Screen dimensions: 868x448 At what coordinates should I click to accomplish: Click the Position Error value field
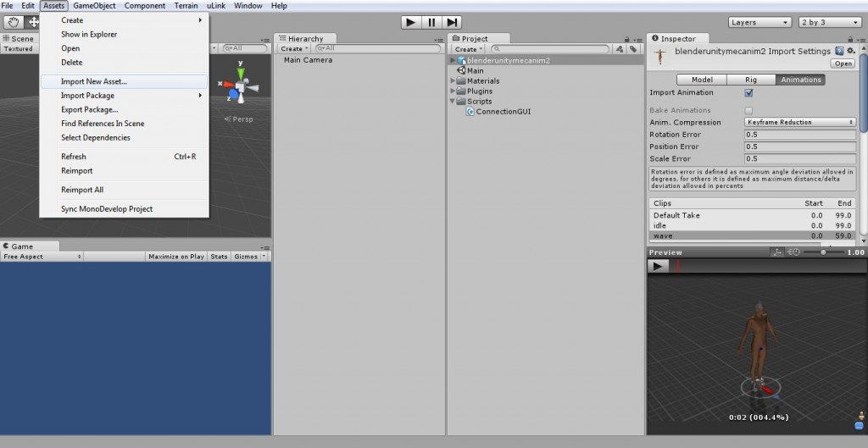800,147
